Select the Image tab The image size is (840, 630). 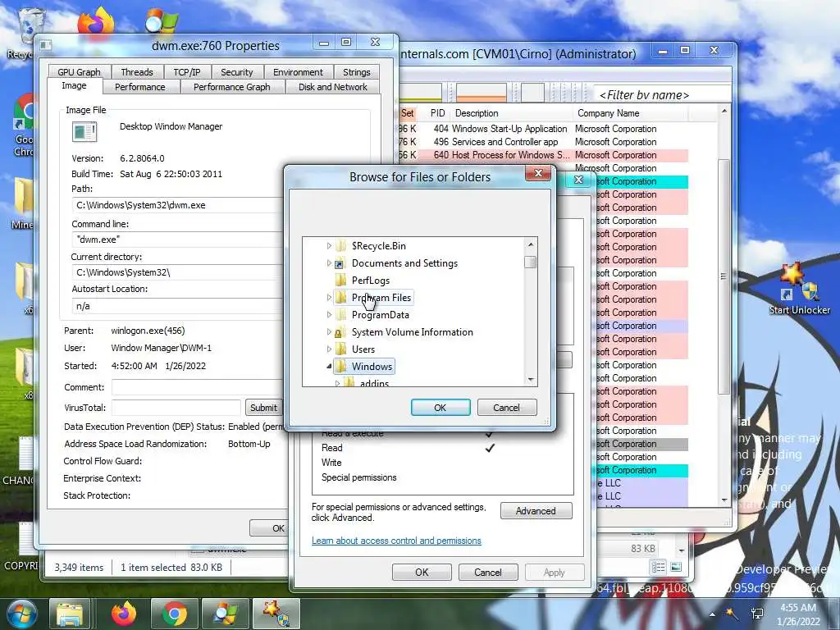click(x=74, y=85)
